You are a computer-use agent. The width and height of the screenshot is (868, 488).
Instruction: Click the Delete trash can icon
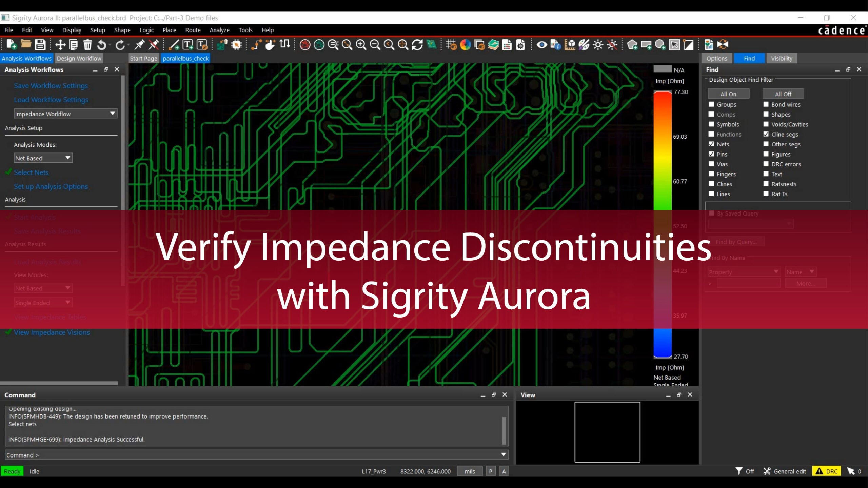pos(87,44)
